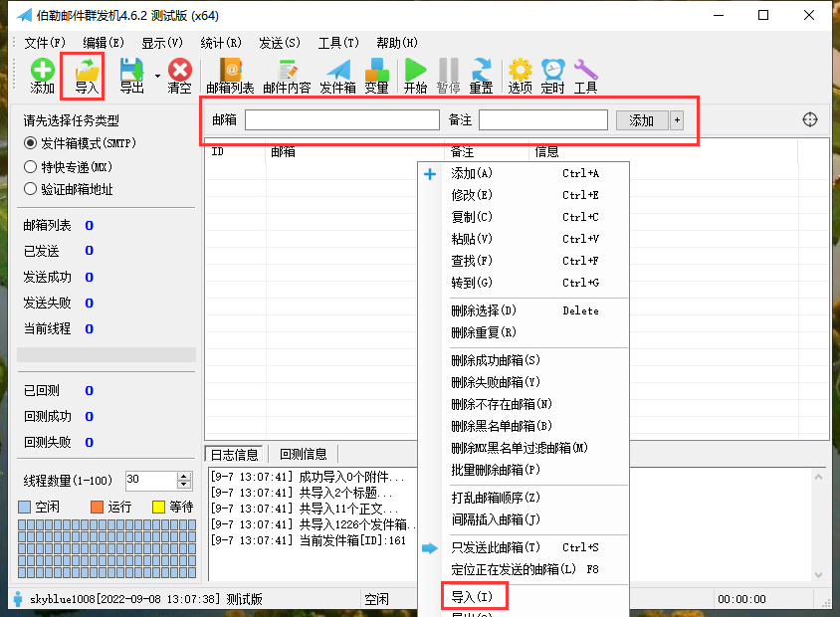Screen dimensions: 840x617
Task: Click the 备注 input field
Action: (543, 120)
